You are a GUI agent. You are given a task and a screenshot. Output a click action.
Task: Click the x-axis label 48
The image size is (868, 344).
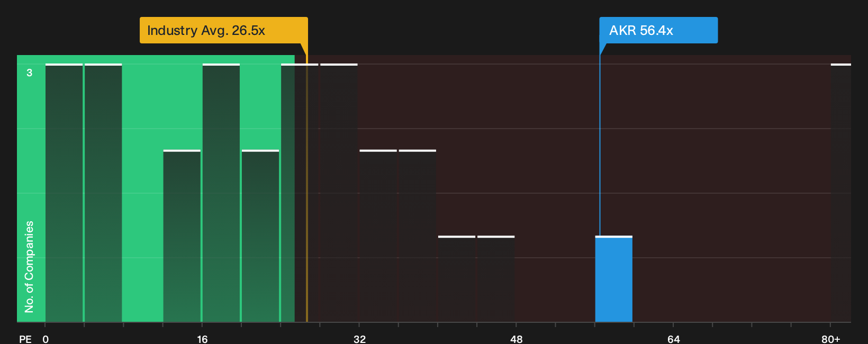click(516, 339)
